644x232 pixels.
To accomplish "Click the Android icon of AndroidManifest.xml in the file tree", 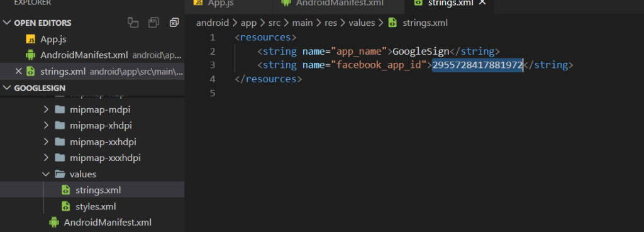I will [x=54, y=223].
